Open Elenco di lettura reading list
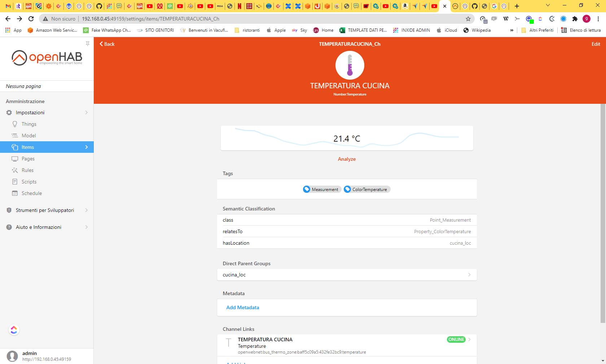 click(x=581, y=30)
